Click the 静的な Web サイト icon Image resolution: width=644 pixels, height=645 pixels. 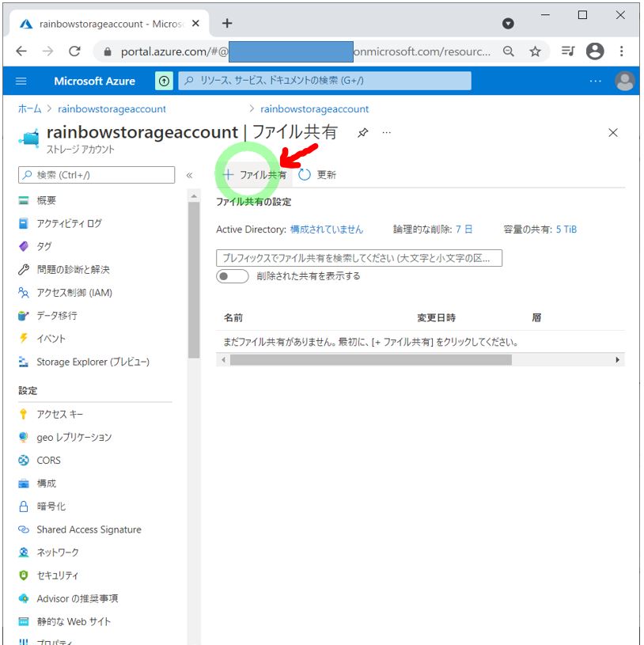tap(24, 621)
